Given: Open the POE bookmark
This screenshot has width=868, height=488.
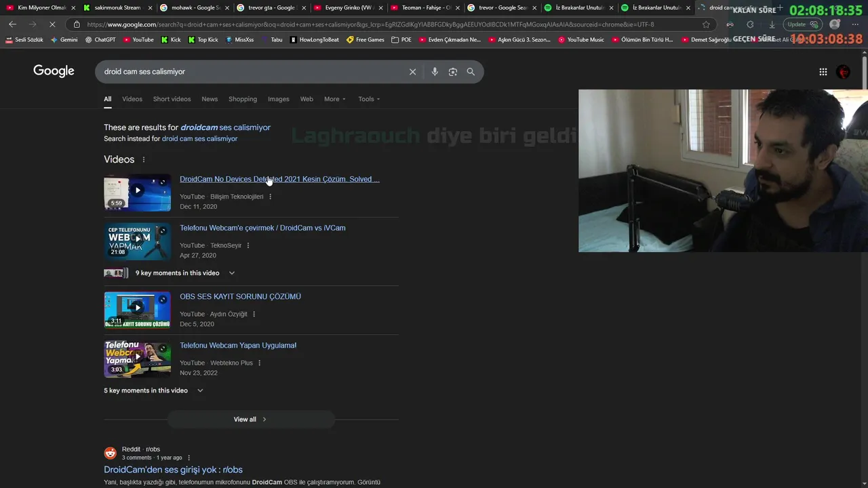Looking at the screenshot, I should 401,40.
